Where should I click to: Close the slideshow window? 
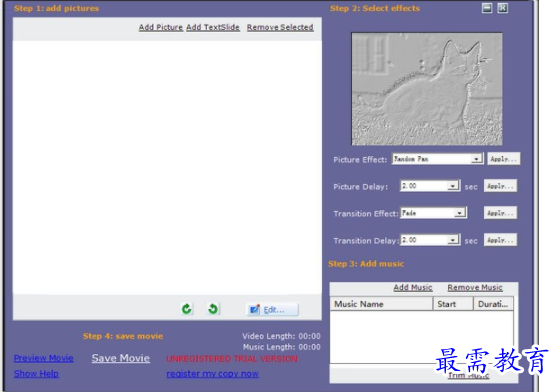pyautogui.click(x=503, y=8)
